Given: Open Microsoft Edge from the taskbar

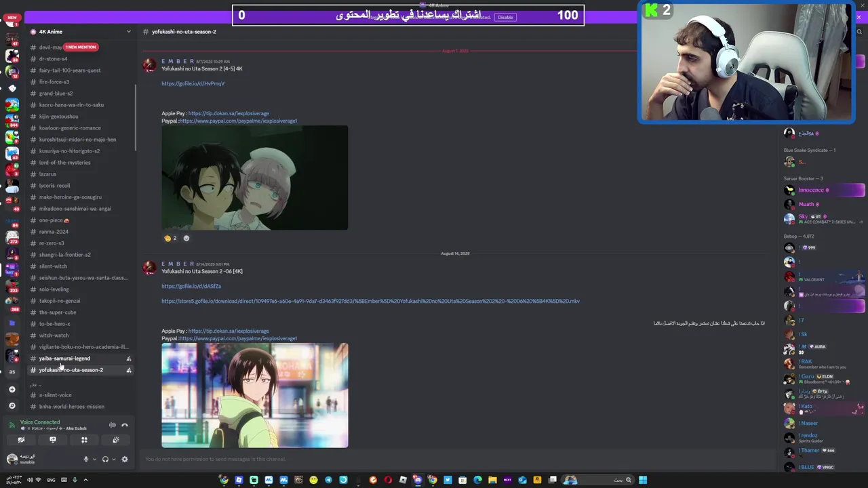Looking at the screenshot, I should tap(477, 480).
